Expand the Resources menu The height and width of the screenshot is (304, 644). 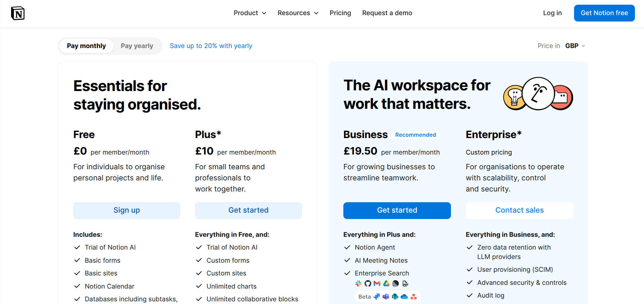click(298, 13)
